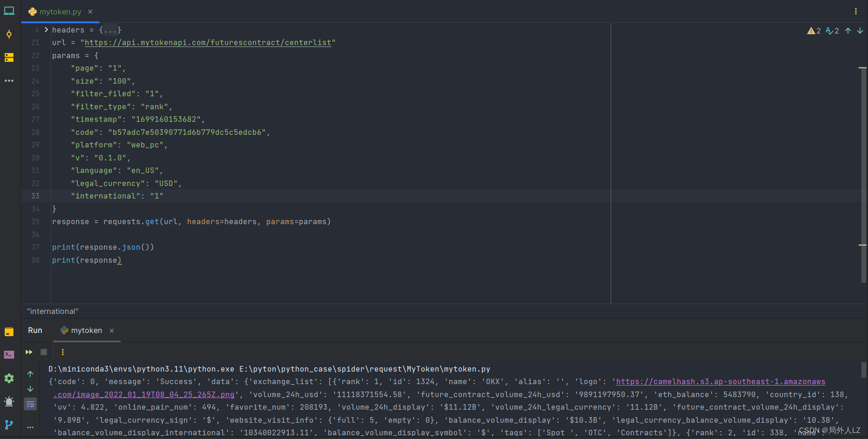868x439 pixels.
Task: Close the mytoken.py editor tab
Action: (x=90, y=12)
